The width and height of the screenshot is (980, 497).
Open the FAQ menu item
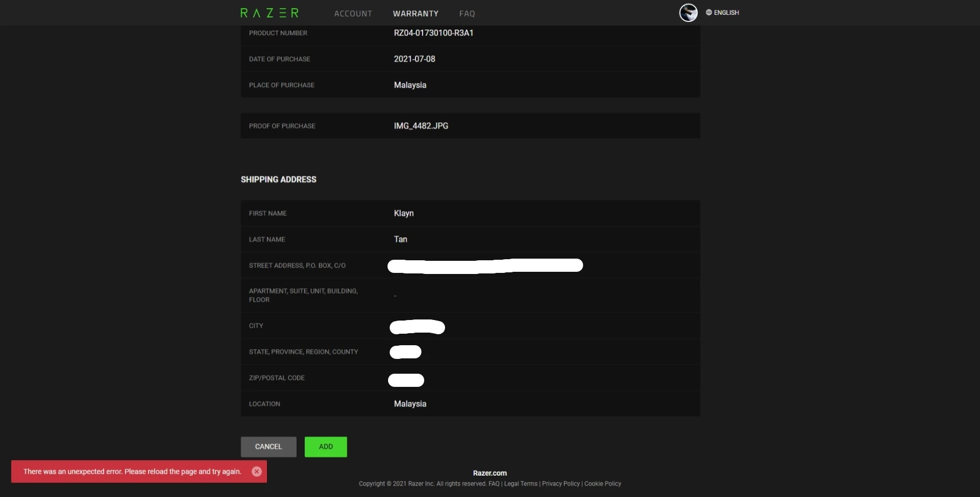click(x=467, y=14)
